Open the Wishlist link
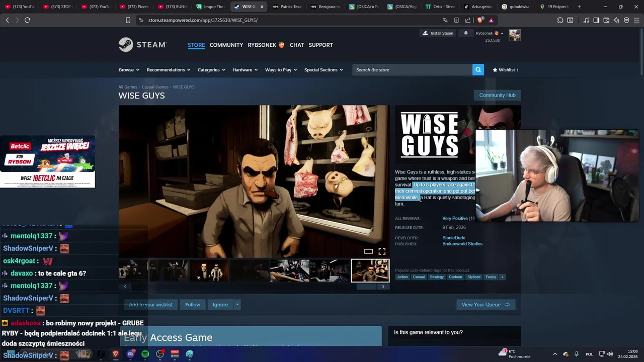This screenshot has width=644, height=362. pos(505,70)
